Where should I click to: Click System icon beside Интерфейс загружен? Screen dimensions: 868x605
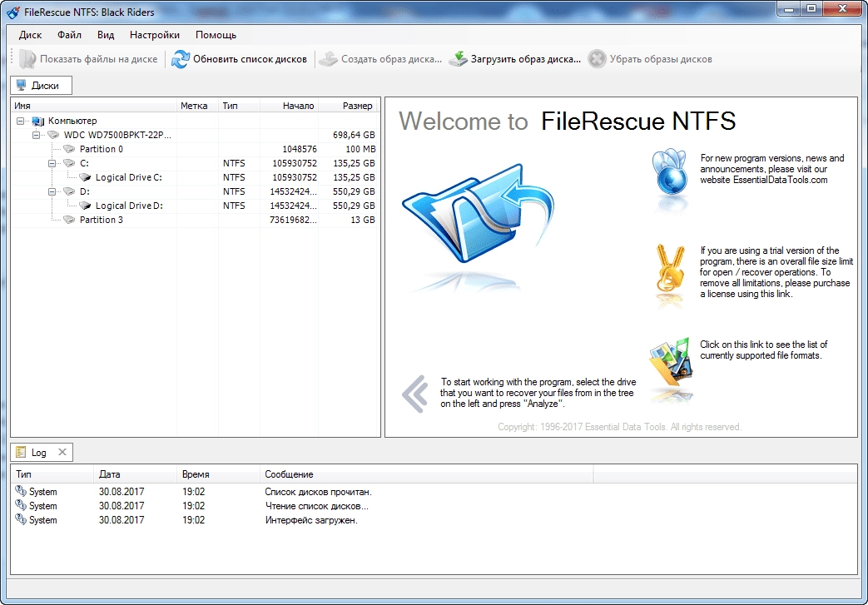click(x=21, y=519)
